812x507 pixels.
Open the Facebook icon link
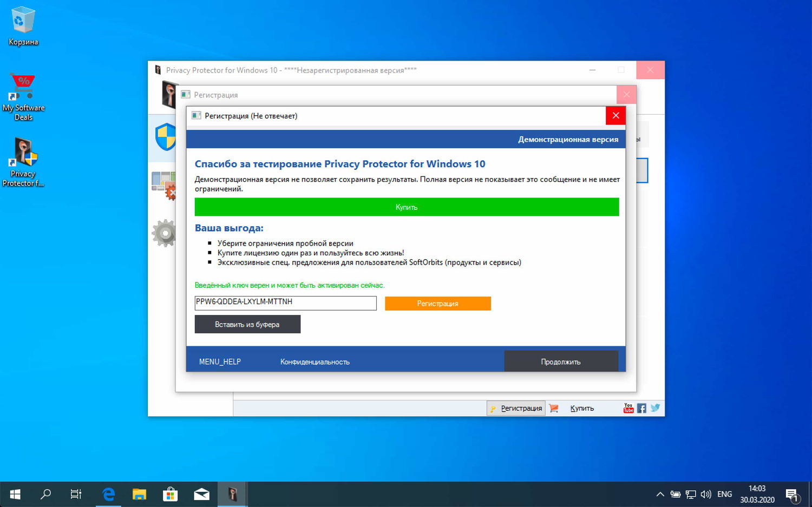[x=641, y=408]
